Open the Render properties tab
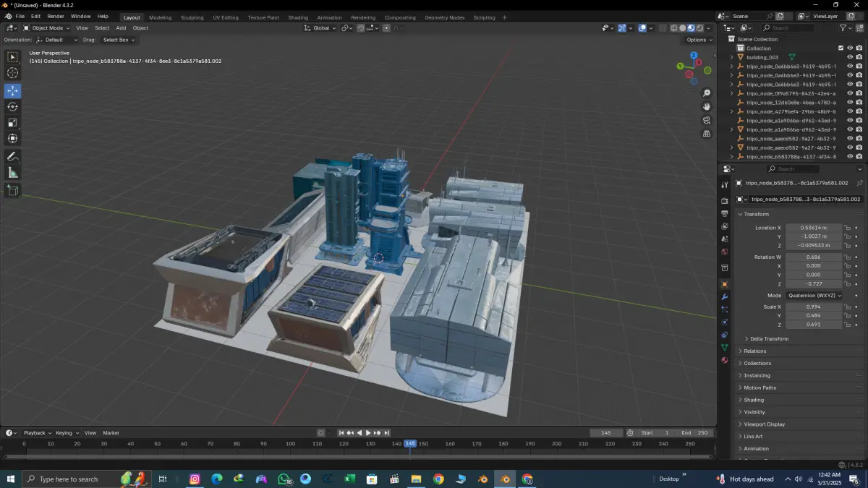The width and height of the screenshot is (868, 488). (x=724, y=201)
